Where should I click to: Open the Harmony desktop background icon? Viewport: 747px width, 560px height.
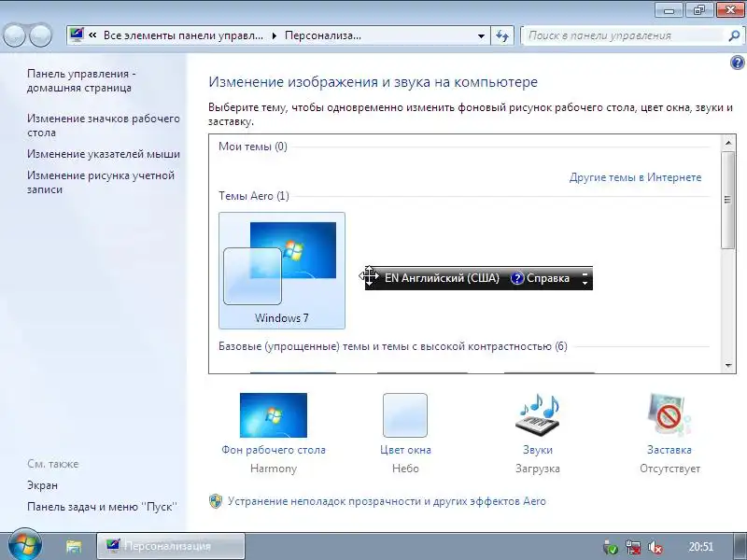pos(274,414)
